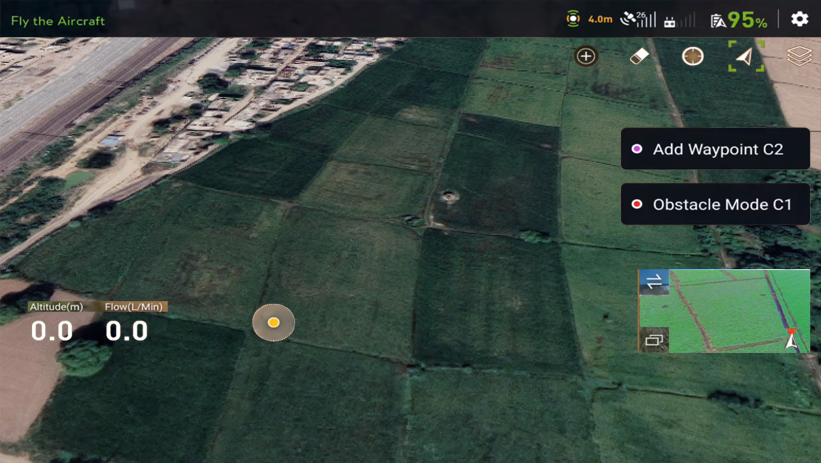Click the add point plus icon

pyautogui.click(x=586, y=56)
